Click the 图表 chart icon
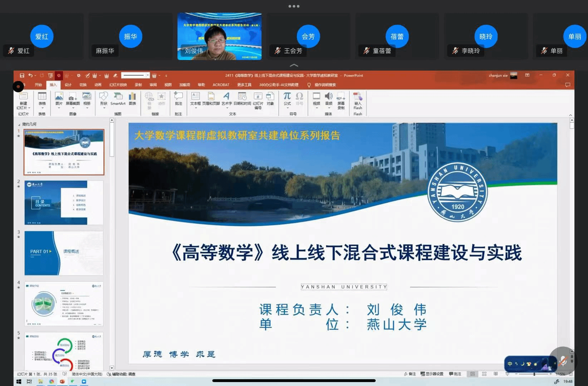Viewport: 588px width, 386px height. [x=132, y=99]
